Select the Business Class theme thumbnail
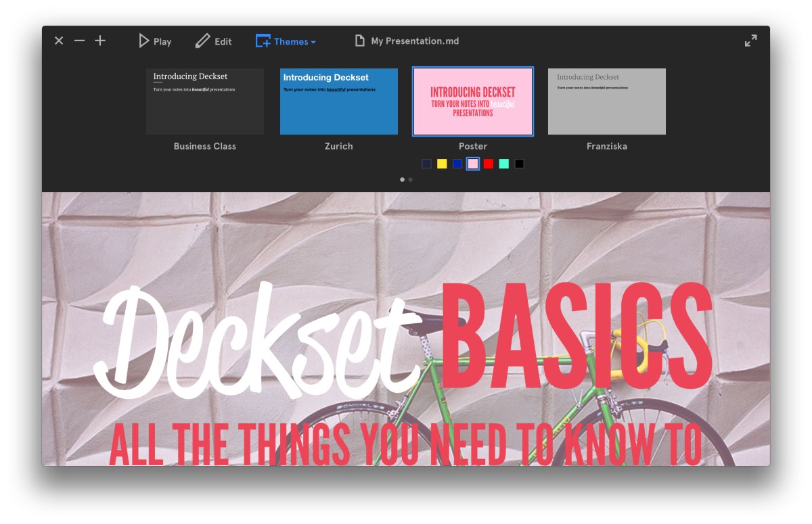Viewport: 812px width, 524px height. point(205,101)
